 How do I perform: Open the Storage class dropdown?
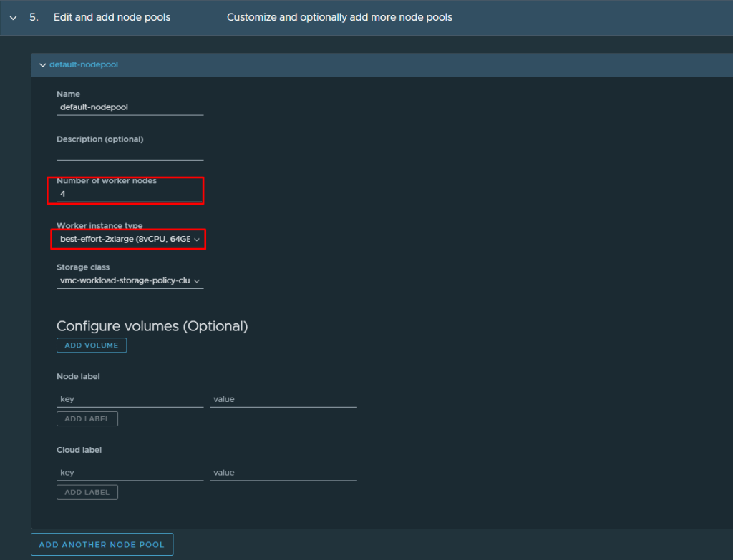pyautogui.click(x=125, y=281)
